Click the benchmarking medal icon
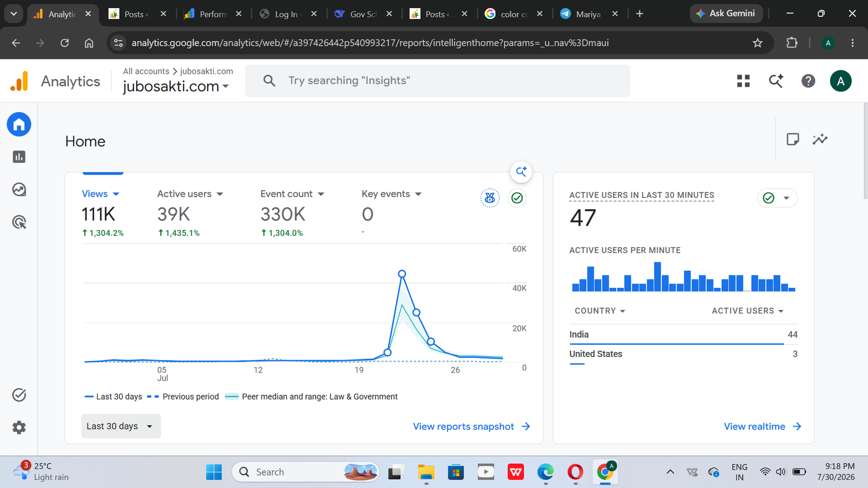868x488 pixels. coord(490,198)
